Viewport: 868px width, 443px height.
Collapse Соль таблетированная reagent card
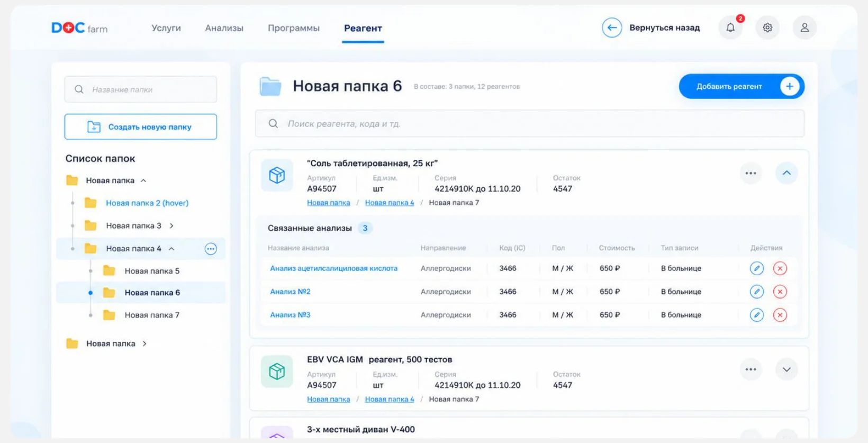786,173
